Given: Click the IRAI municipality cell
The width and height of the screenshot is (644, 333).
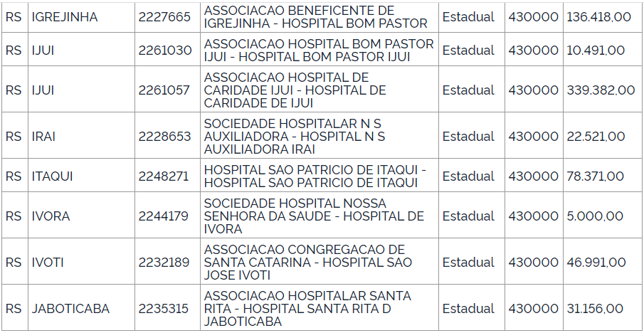Looking at the screenshot, I should (43, 137).
